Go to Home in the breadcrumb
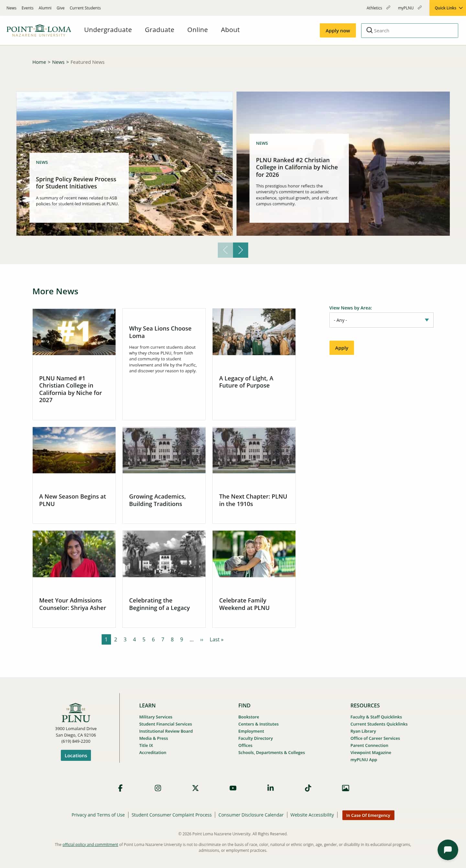Image resolution: width=466 pixels, height=868 pixels. pos(39,62)
